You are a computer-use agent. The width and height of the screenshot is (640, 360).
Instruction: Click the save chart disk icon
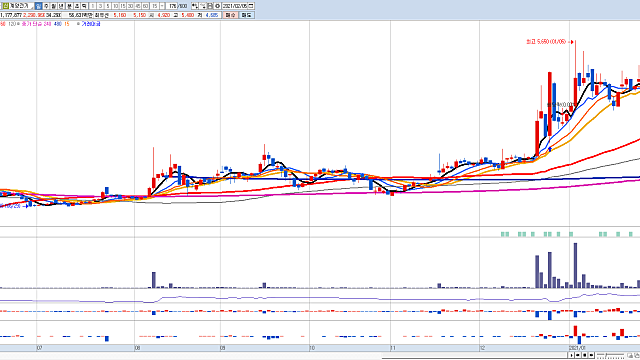coord(210,6)
